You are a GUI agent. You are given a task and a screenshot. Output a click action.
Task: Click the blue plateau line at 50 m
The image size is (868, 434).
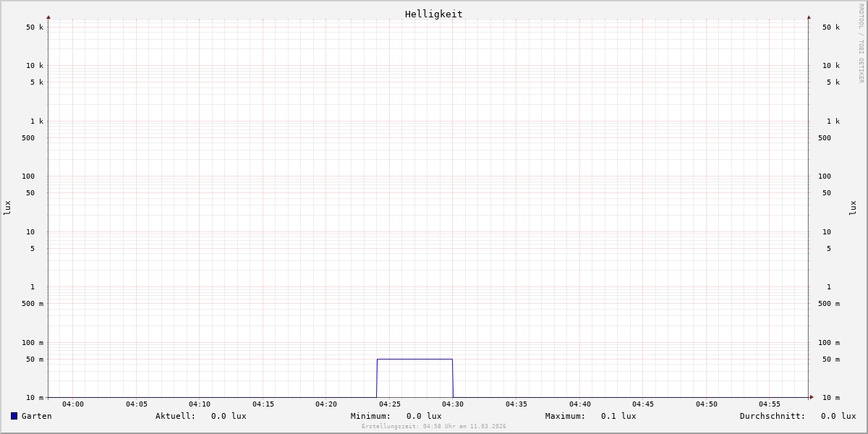pos(414,359)
